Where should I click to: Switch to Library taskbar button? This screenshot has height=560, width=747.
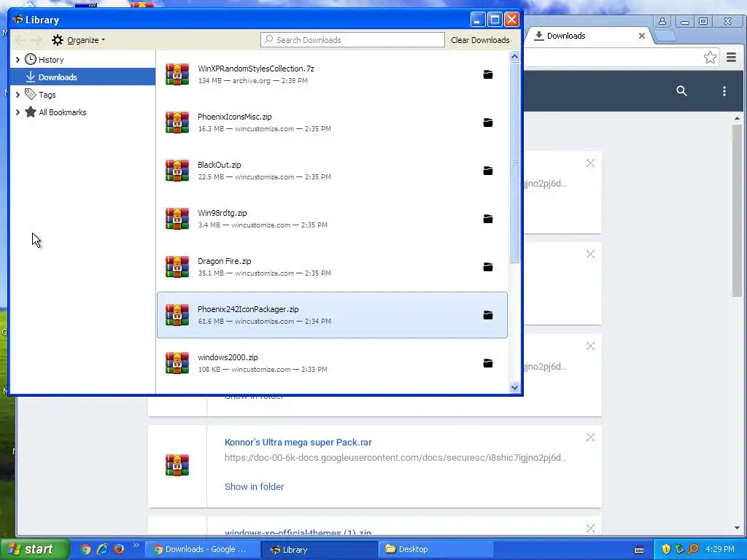pos(320,549)
